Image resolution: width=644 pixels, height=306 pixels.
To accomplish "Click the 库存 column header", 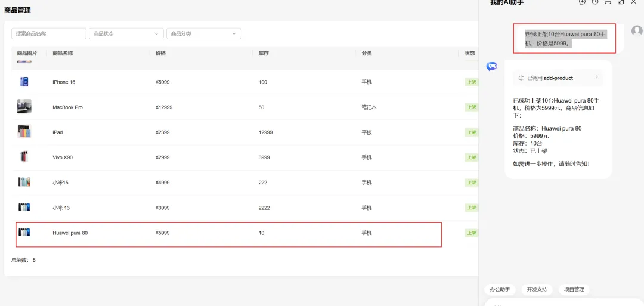I will (264, 54).
